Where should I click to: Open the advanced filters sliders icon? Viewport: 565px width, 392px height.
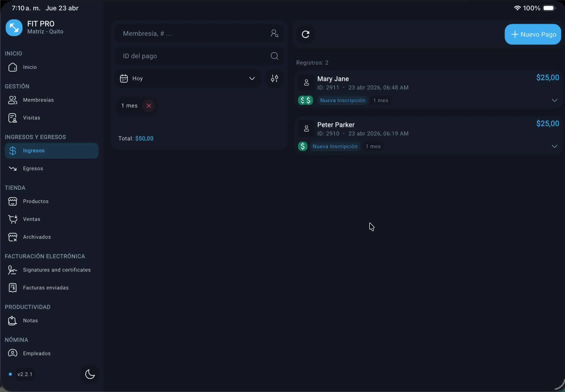coord(274,79)
